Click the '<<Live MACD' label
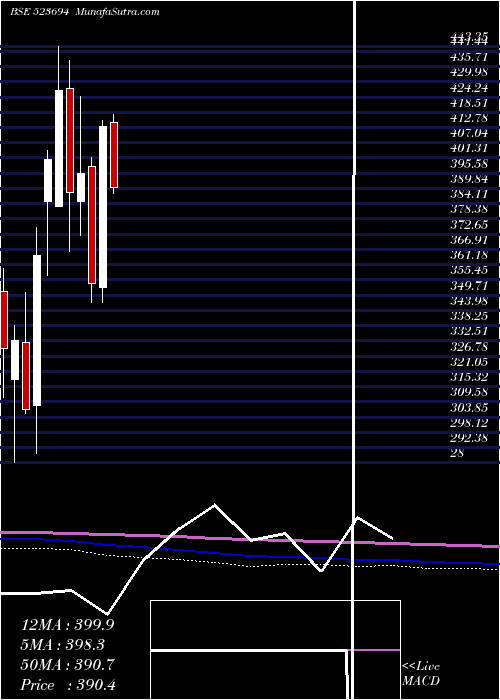 421,673
